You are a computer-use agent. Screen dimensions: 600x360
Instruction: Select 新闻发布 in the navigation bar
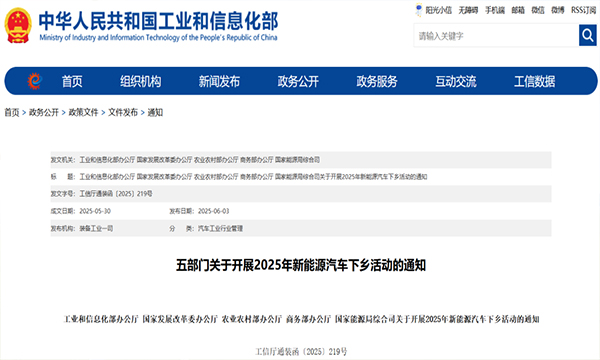pos(219,81)
